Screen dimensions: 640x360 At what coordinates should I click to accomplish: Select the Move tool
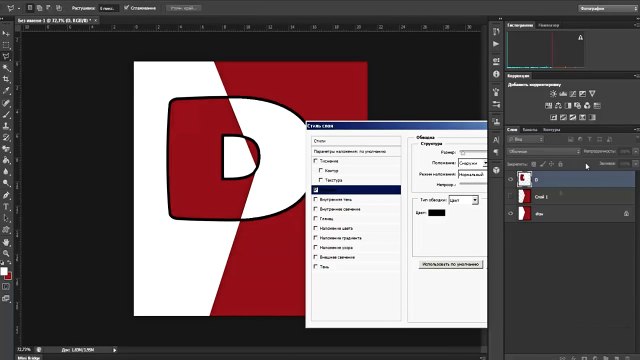6,33
